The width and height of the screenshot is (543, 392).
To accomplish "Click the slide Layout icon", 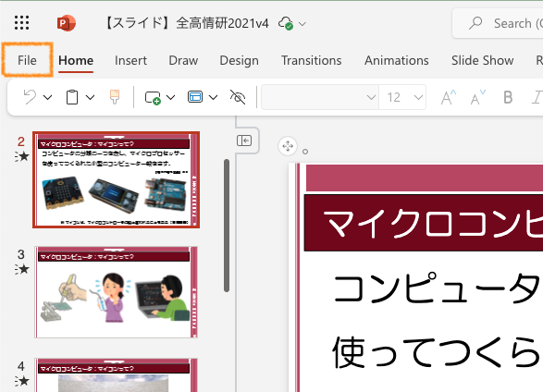I will [x=195, y=97].
